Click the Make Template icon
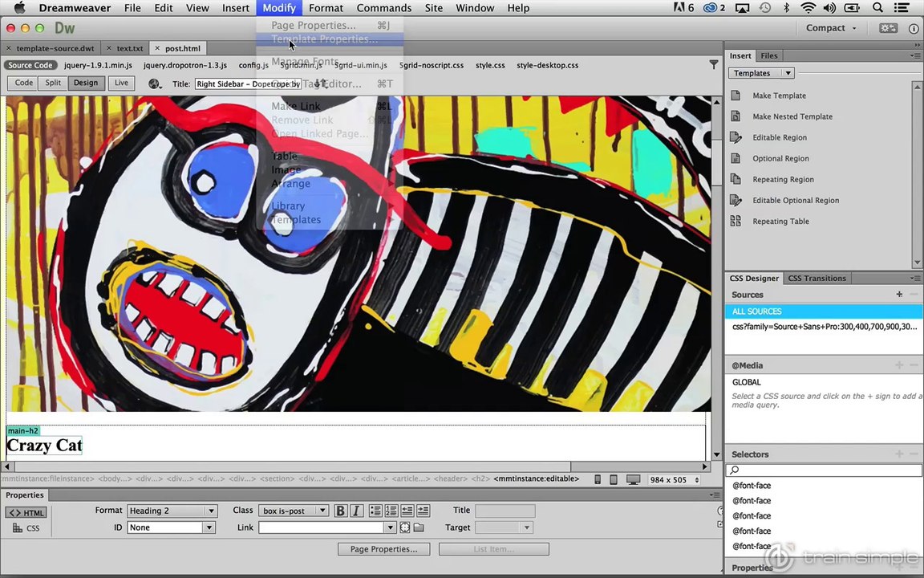Image resolution: width=924 pixels, height=578 pixels. coord(736,96)
